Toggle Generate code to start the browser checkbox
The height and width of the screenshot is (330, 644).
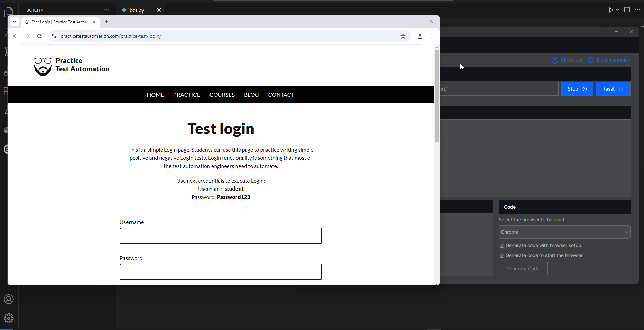(502, 255)
